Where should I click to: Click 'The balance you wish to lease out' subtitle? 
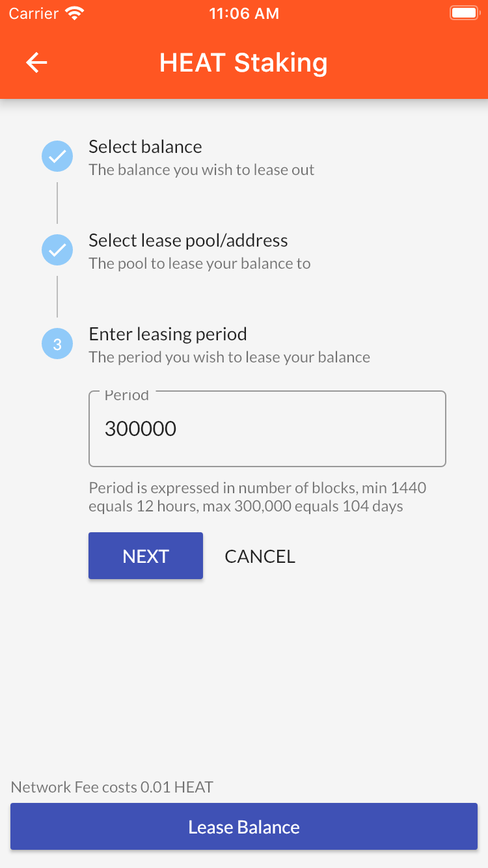[x=202, y=170]
